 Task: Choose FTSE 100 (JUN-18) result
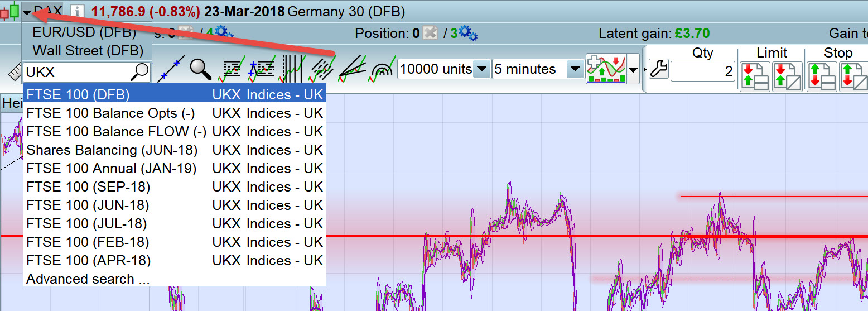point(175,205)
